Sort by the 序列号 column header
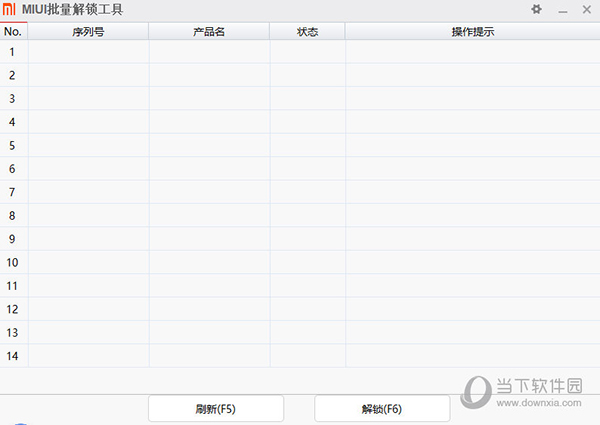The image size is (600, 425). pyautogui.click(x=88, y=31)
